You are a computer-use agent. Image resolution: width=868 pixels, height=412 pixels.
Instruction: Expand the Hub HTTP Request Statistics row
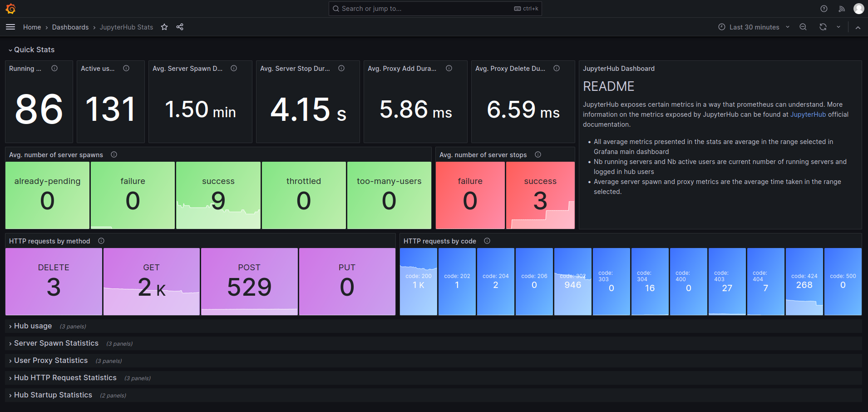[x=63, y=378]
